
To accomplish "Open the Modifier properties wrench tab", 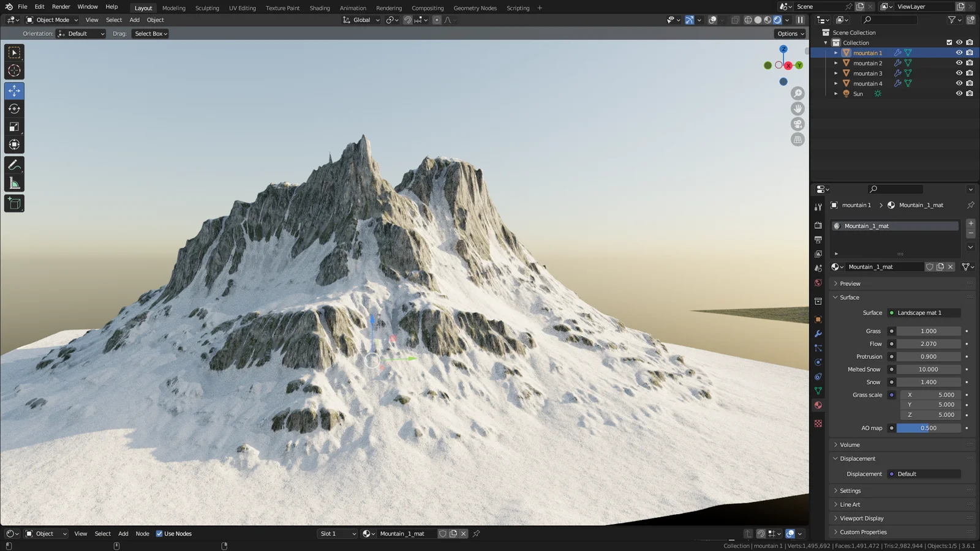I will coord(818,332).
